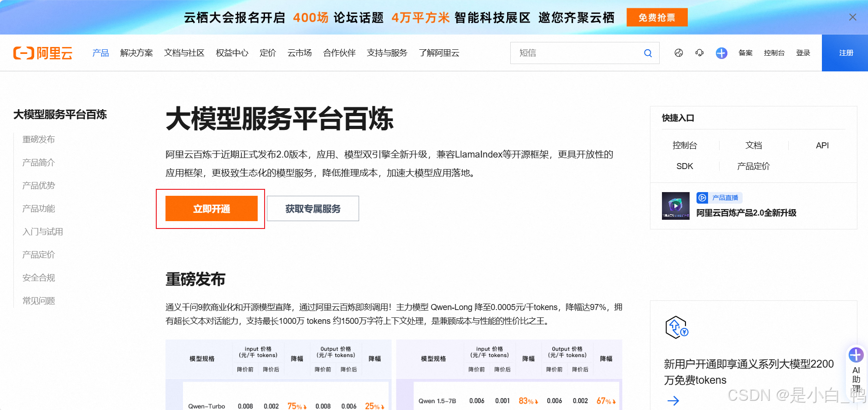The image size is (868, 410).
Task: Go to 定价 in navigation
Action: pos(268,53)
